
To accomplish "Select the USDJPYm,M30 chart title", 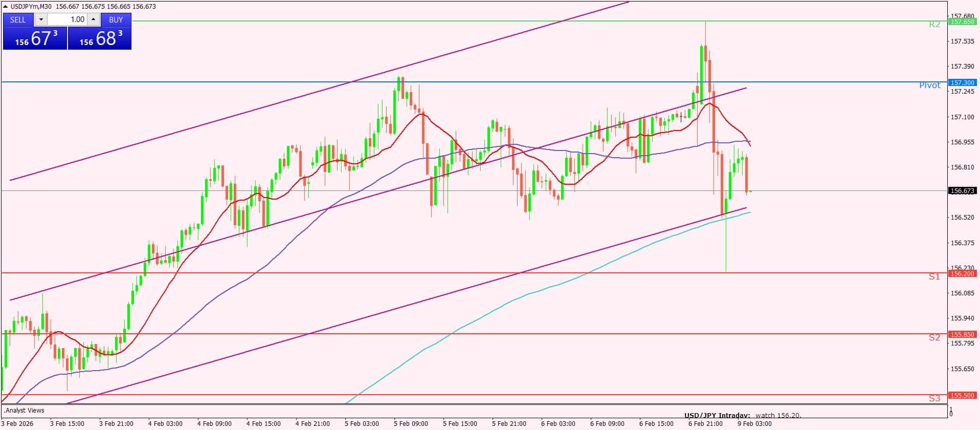I will (x=31, y=7).
